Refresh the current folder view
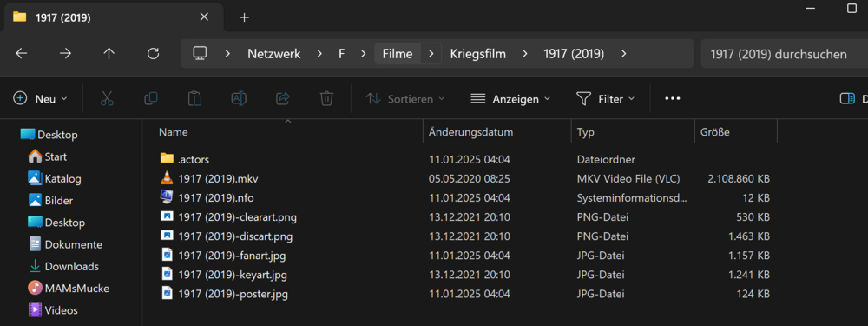 coord(154,54)
